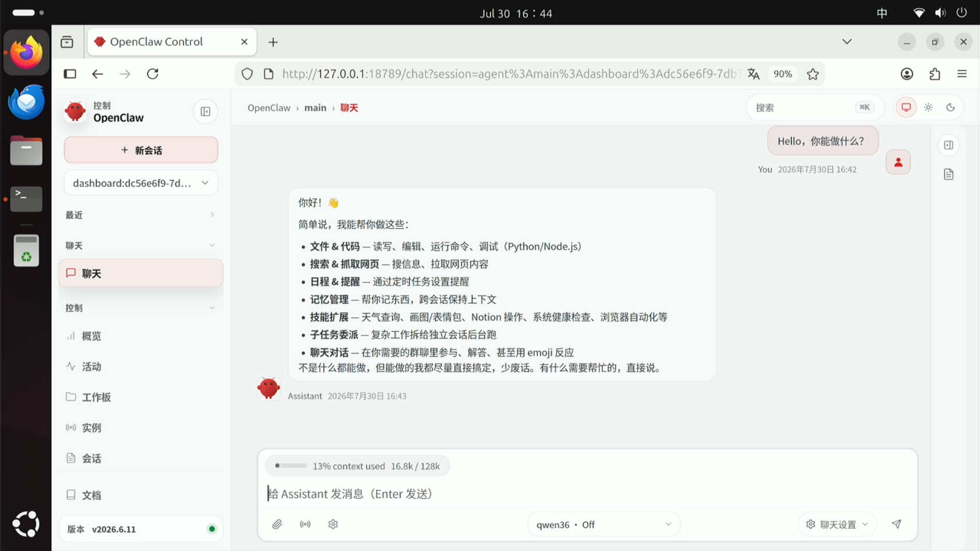980x551 pixels.
Task: Open system volume icon in top bar
Action: (x=940, y=13)
